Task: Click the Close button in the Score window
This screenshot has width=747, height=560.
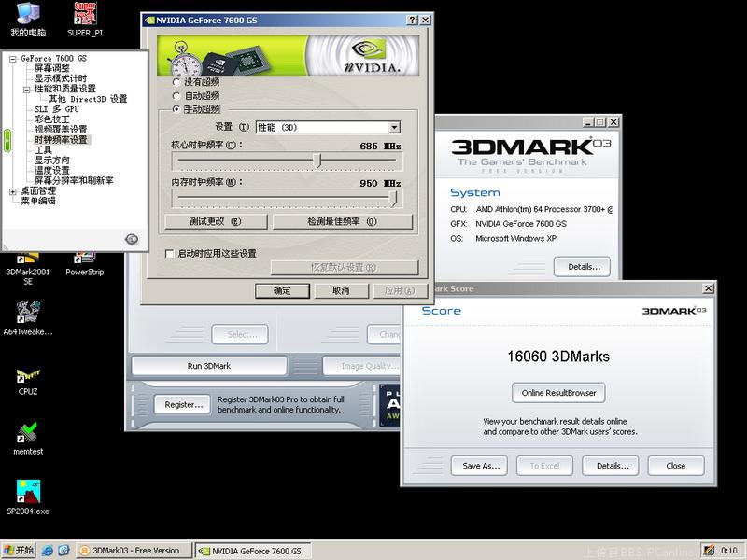Action: point(676,466)
